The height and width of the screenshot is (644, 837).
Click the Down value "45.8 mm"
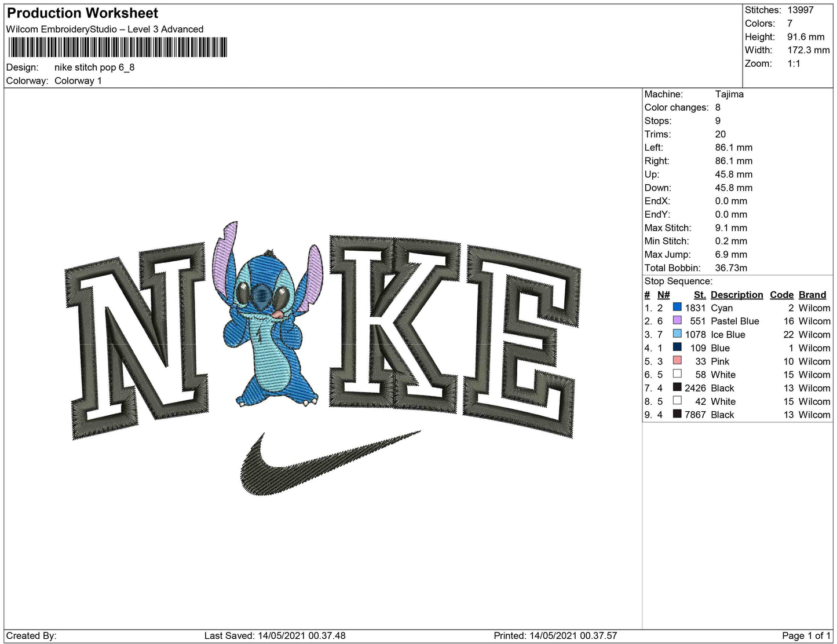coord(734,187)
